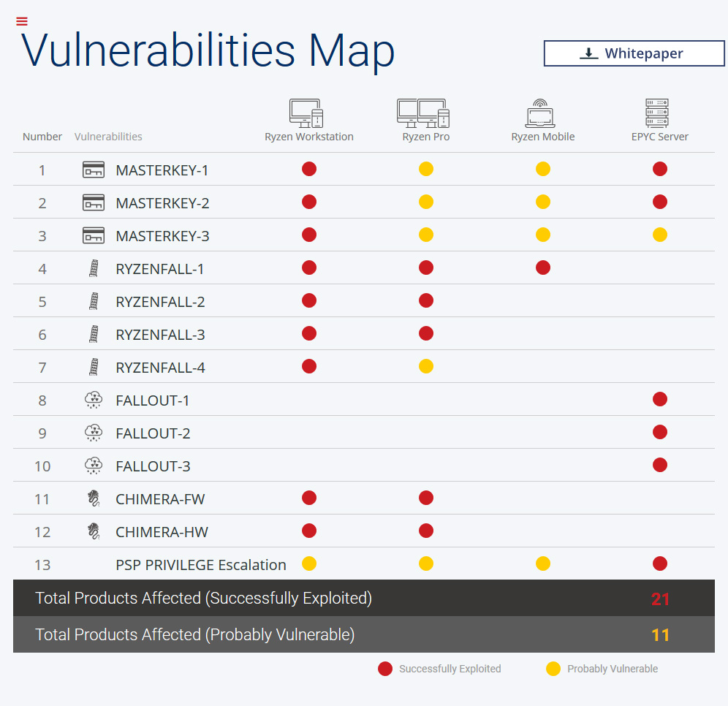This screenshot has height=706, width=728.
Task: Click the Successfully Exploited legend red dot
Action: [x=385, y=669]
